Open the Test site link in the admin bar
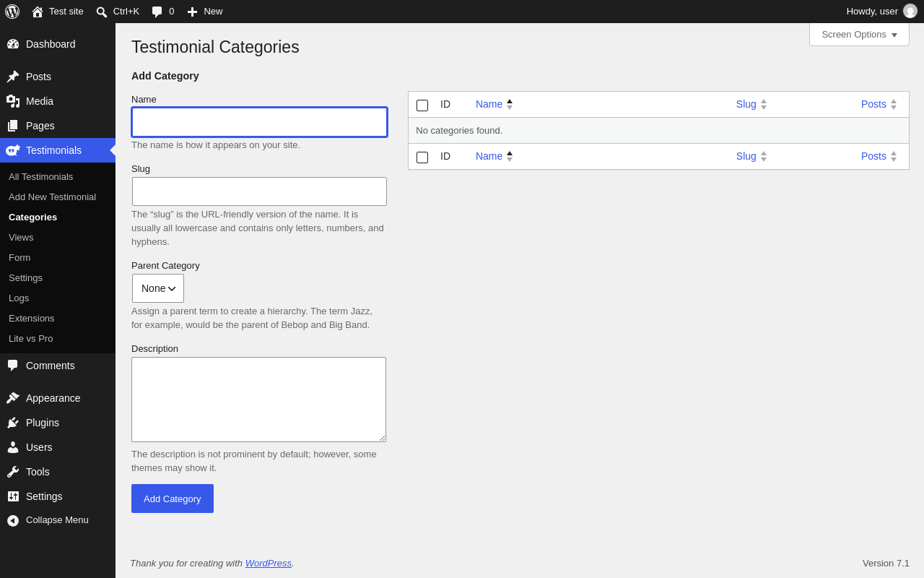Image resolution: width=924 pixels, height=578 pixels. point(66,11)
